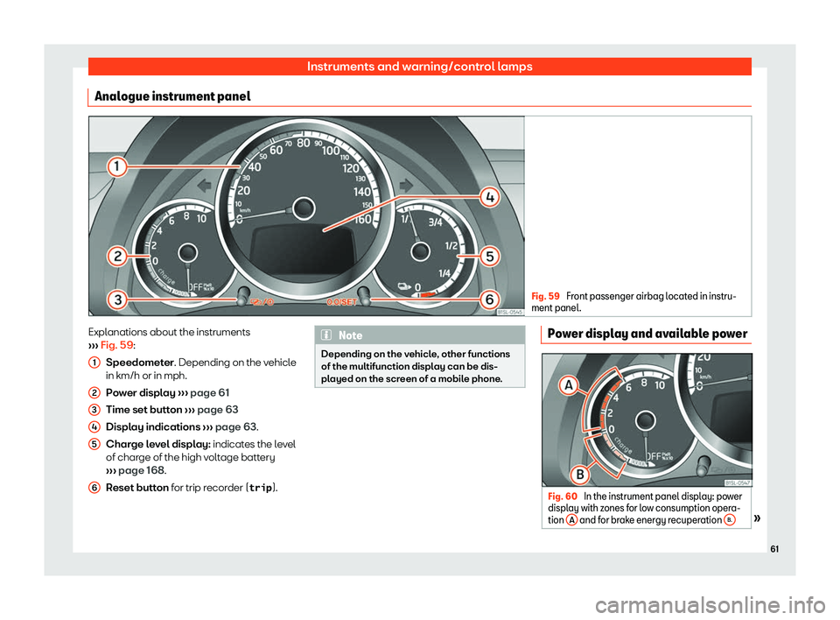Click the charging plug symbol on the charge gauge
The height and width of the screenshot is (620, 840).
coord(404,287)
